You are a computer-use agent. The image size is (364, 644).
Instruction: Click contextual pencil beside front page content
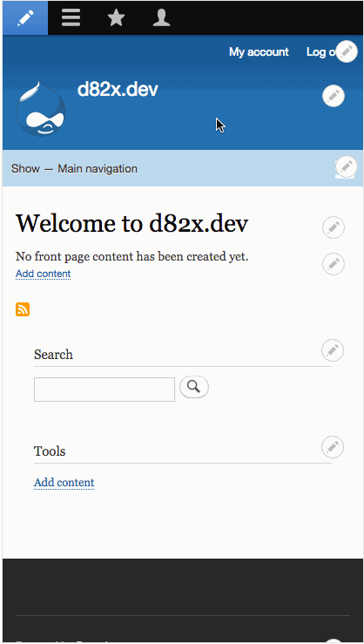point(334,264)
